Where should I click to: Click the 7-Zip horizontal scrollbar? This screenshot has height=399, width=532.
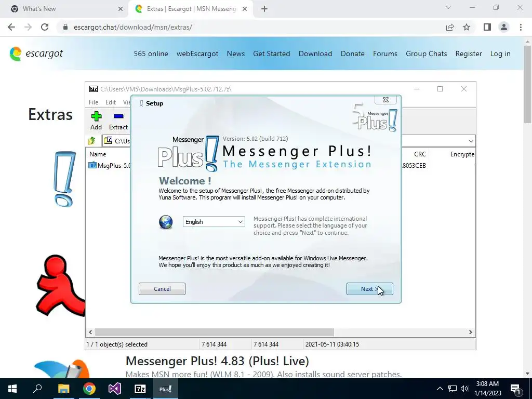click(x=214, y=332)
